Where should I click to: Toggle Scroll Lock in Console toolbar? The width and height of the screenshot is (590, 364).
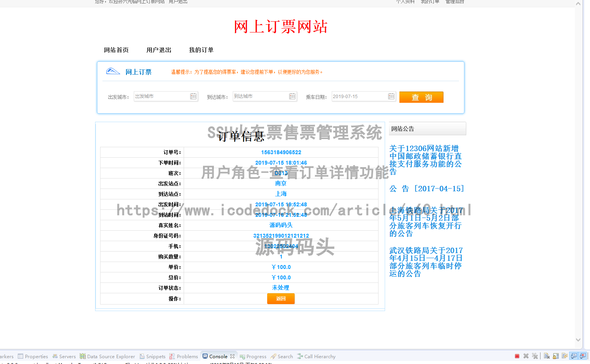point(556,356)
